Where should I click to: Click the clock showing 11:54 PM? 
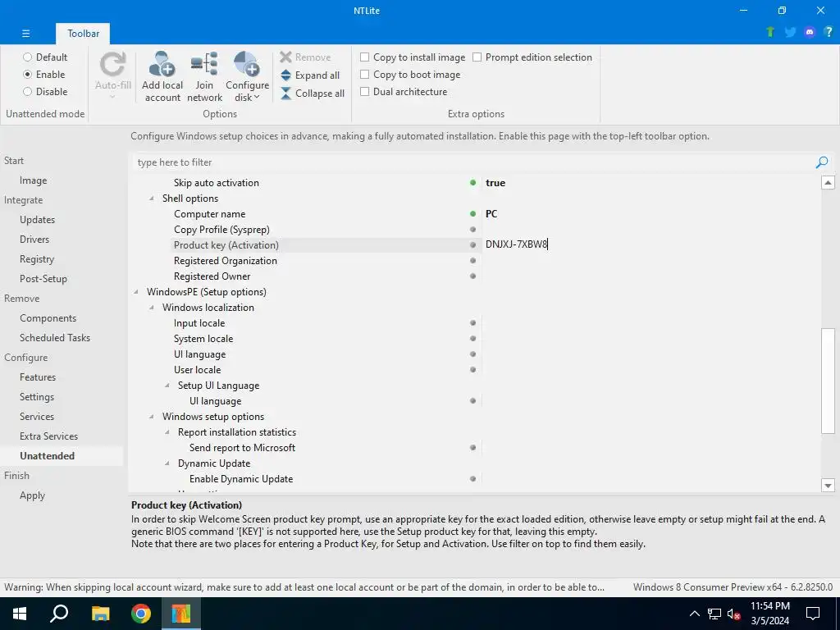769,606
